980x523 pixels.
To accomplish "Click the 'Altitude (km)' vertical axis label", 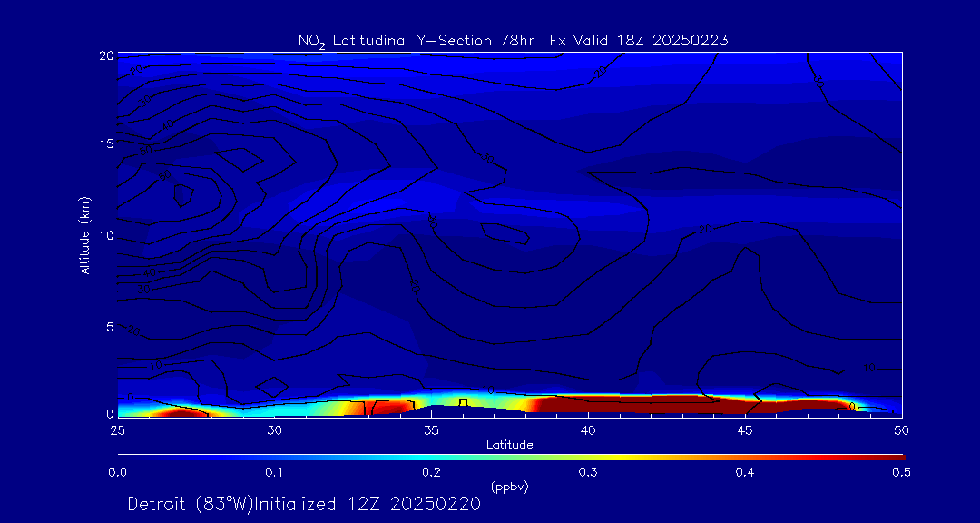I will [x=85, y=234].
